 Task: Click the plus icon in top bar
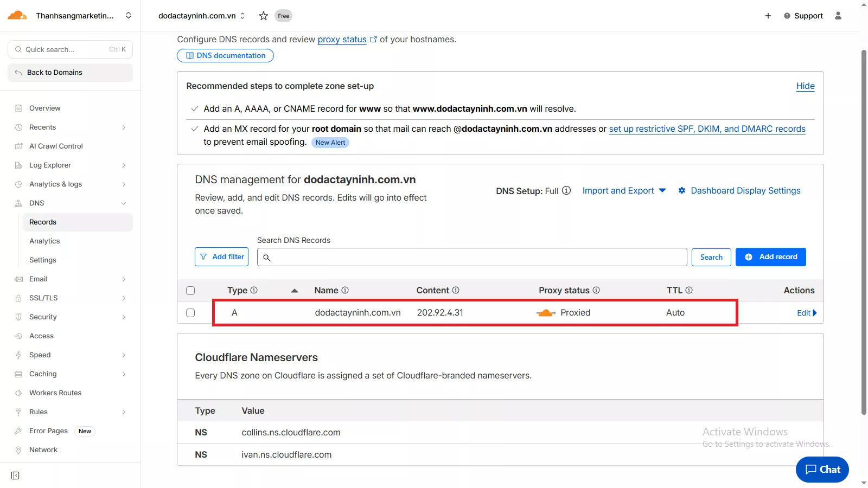tap(768, 16)
